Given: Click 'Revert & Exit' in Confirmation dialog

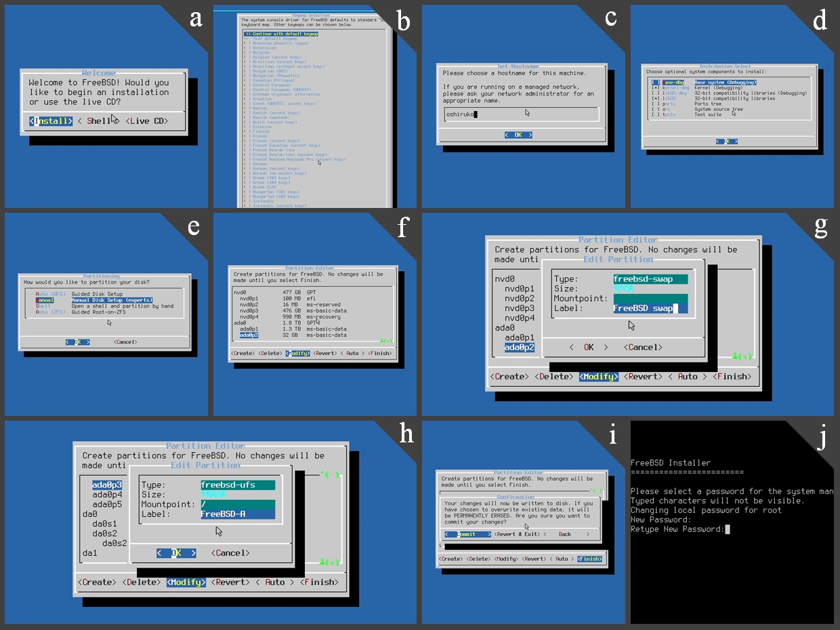Looking at the screenshot, I should [x=518, y=534].
